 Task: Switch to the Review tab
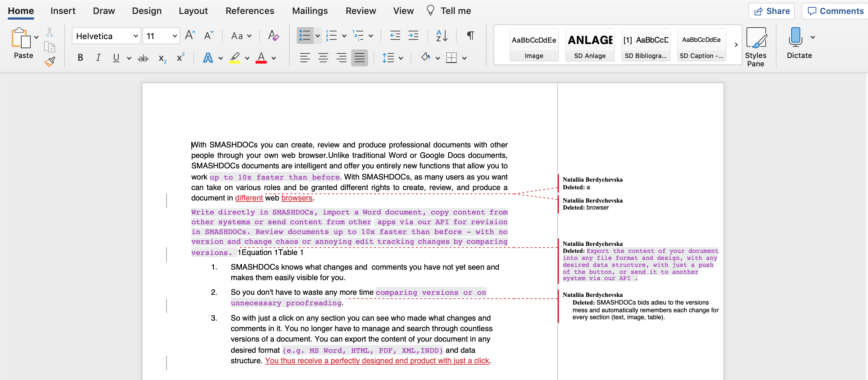pyautogui.click(x=361, y=11)
